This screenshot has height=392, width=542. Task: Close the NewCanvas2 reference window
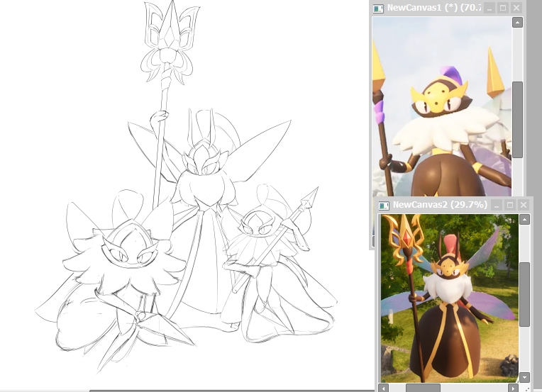click(524, 205)
